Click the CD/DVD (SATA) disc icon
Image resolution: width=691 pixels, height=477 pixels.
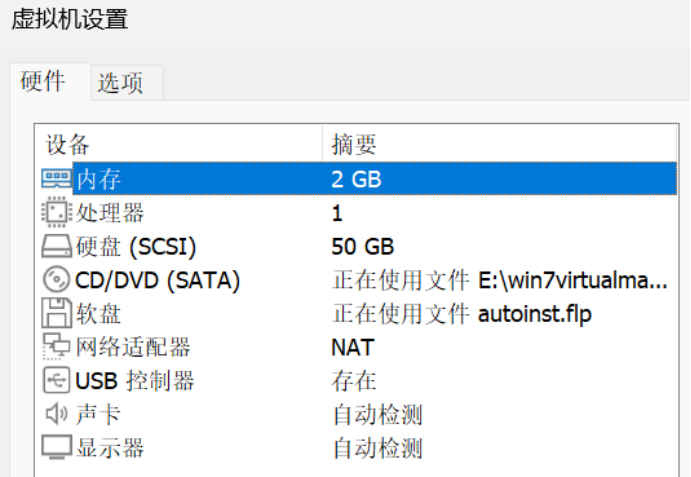click(55, 281)
